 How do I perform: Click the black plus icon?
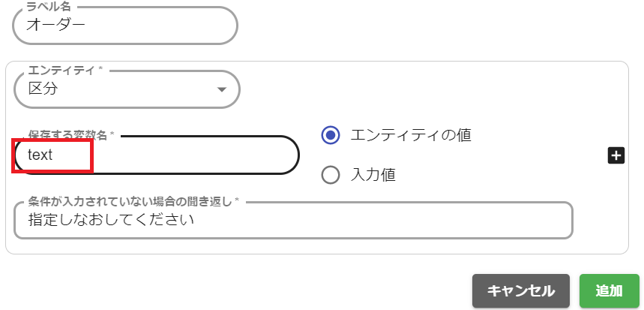[616, 155]
